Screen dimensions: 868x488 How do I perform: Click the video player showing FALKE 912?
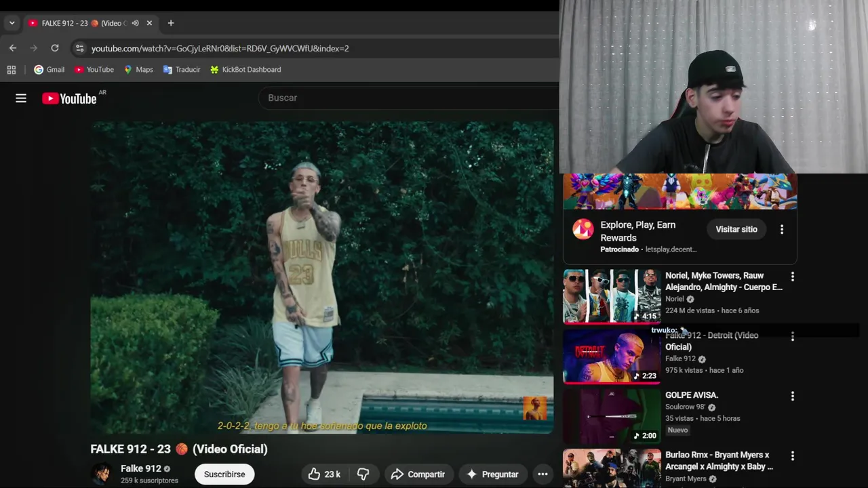pos(322,277)
